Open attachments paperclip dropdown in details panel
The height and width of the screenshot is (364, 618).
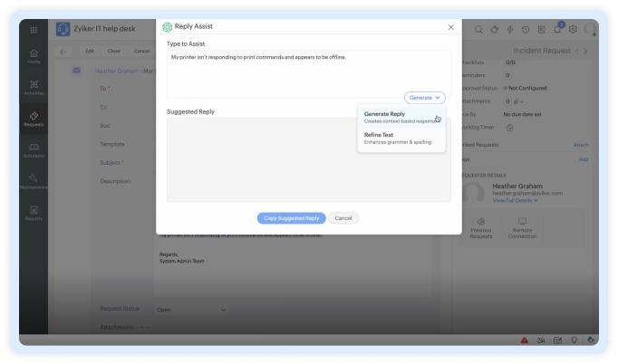518,101
